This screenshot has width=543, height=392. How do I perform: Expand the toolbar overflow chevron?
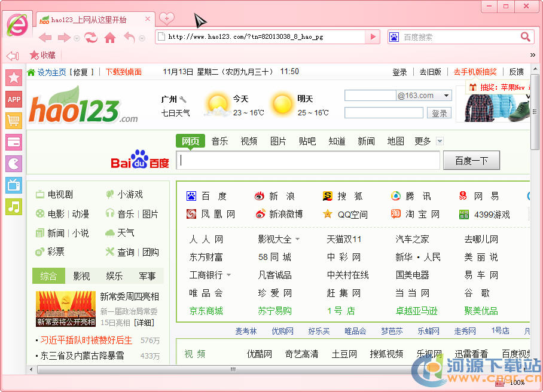tap(532, 55)
